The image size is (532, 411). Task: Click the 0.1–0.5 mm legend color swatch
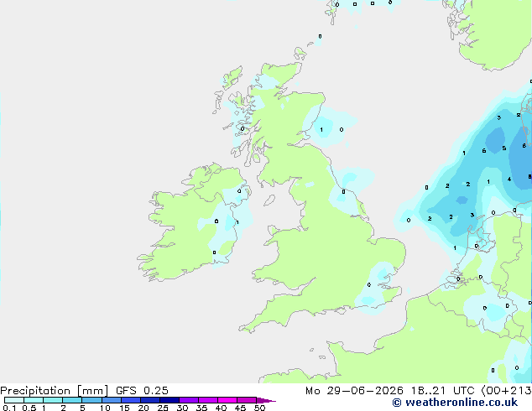[14, 400]
